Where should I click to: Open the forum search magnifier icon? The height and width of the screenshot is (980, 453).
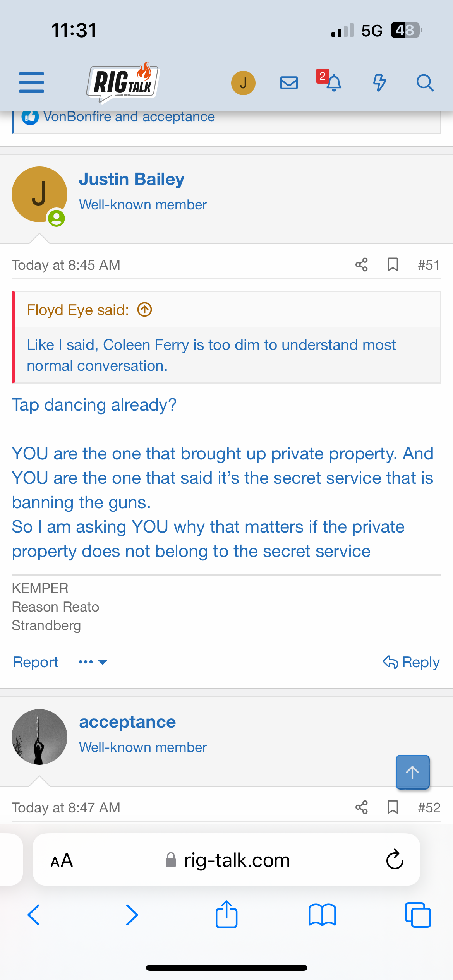pyautogui.click(x=425, y=83)
